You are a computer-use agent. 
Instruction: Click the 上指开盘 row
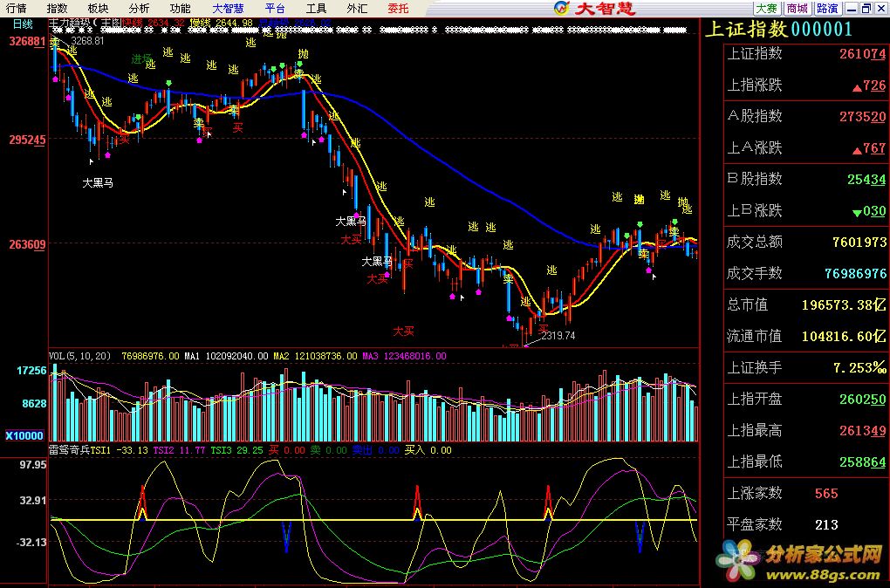point(806,399)
